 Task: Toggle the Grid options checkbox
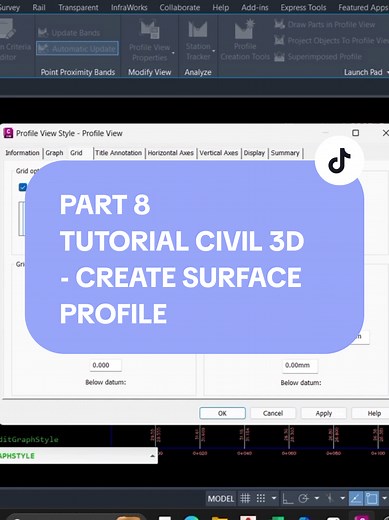pyautogui.click(x=23, y=187)
